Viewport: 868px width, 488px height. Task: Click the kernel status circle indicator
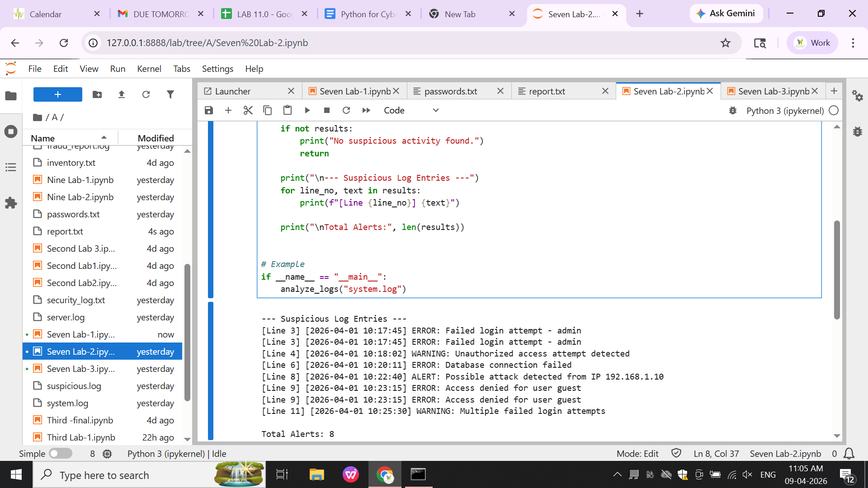[x=834, y=111]
